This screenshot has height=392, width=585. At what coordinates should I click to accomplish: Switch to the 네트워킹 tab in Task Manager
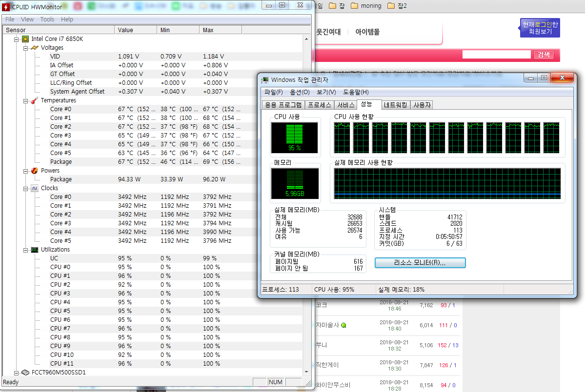coord(396,105)
